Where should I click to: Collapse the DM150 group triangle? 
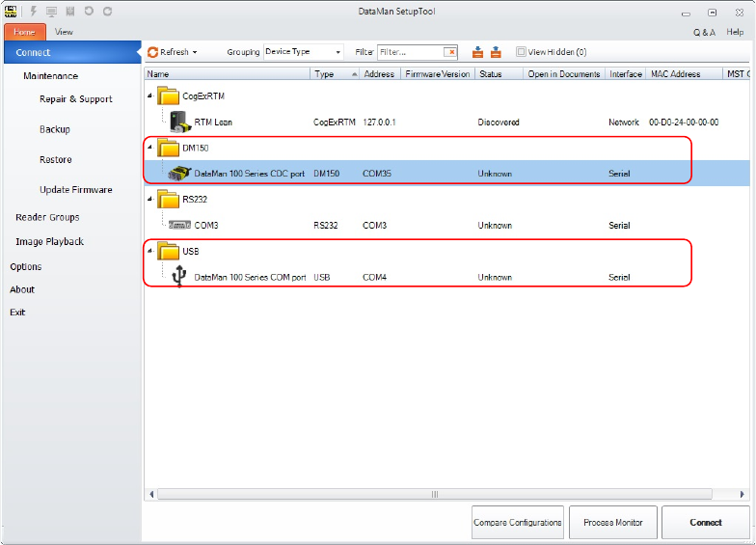tap(150, 147)
